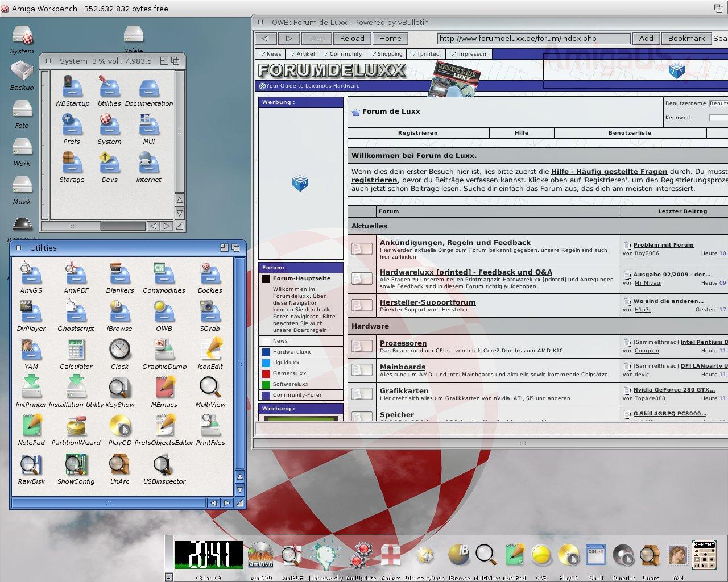Open the [printed] tab on Forumdeluxx
Image resolution: width=728 pixels, height=582 pixels.
tap(426, 54)
